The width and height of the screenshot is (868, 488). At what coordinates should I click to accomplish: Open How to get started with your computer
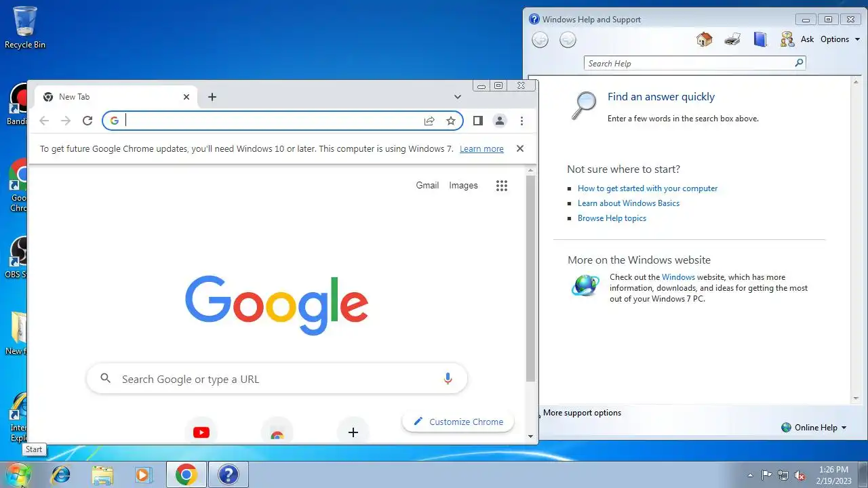point(648,188)
